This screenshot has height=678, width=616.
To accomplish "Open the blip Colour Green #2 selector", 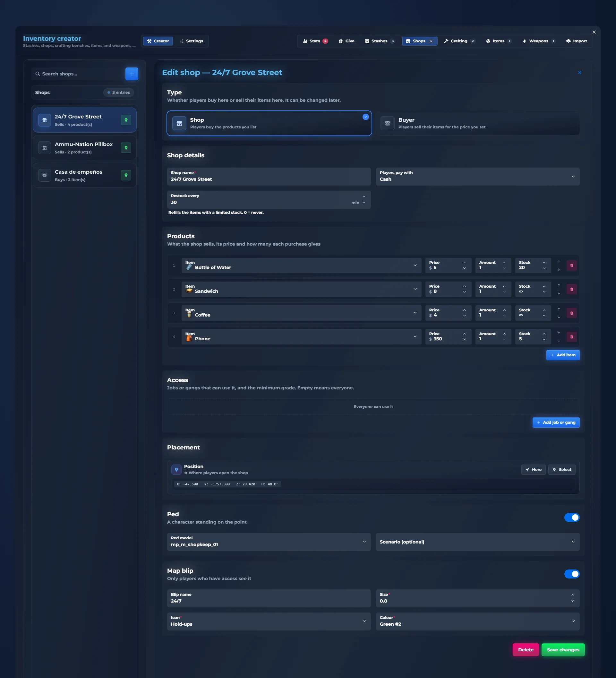I will pos(477,621).
